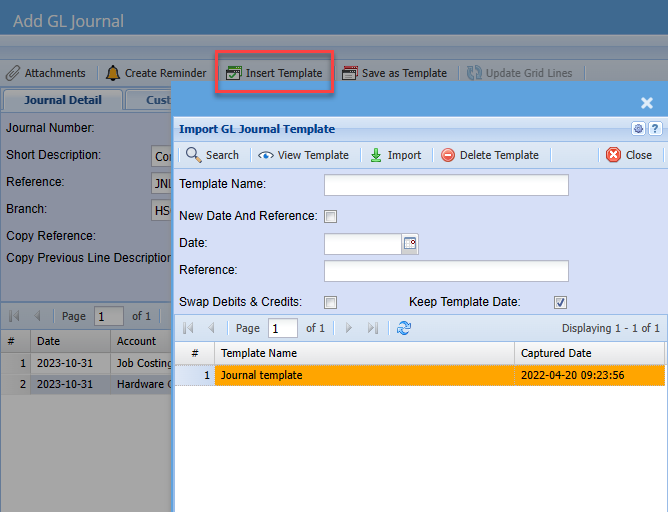Go to last page in template grid
This screenshot has height=512, width=668.
click(373, 328)
